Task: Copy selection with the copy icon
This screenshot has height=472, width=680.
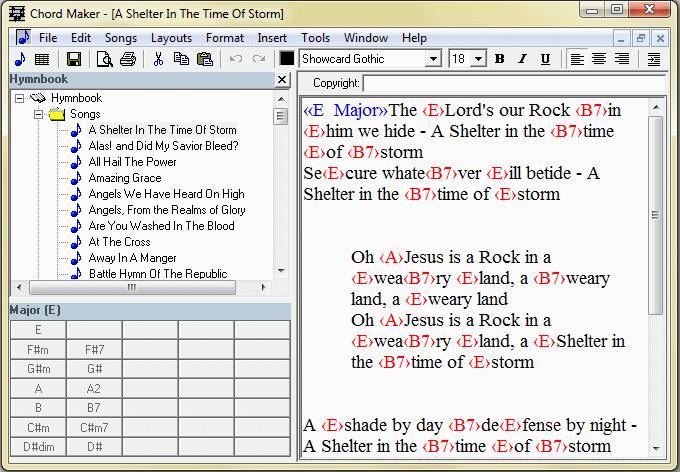Action: point(181,59)
